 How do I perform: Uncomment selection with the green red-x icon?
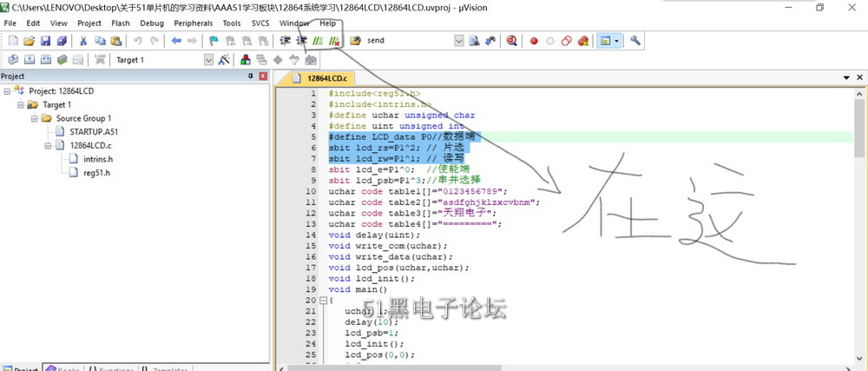click(x=334, y=41)
